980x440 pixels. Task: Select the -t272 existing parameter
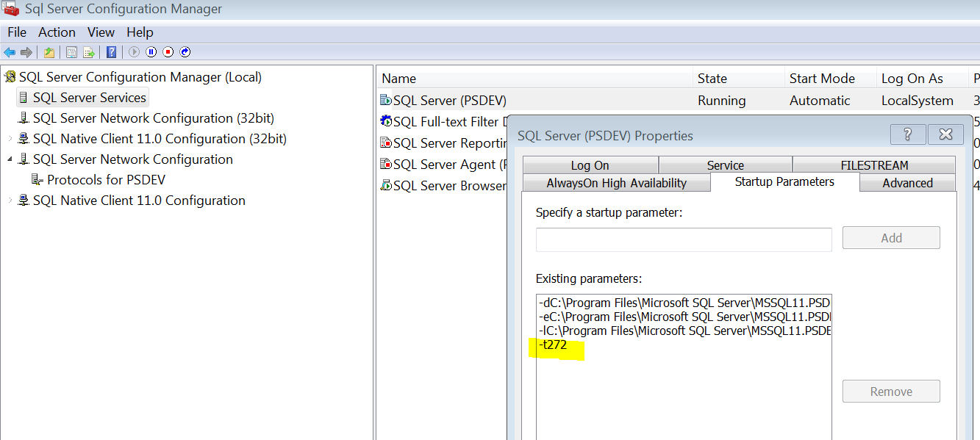point(553,345)
